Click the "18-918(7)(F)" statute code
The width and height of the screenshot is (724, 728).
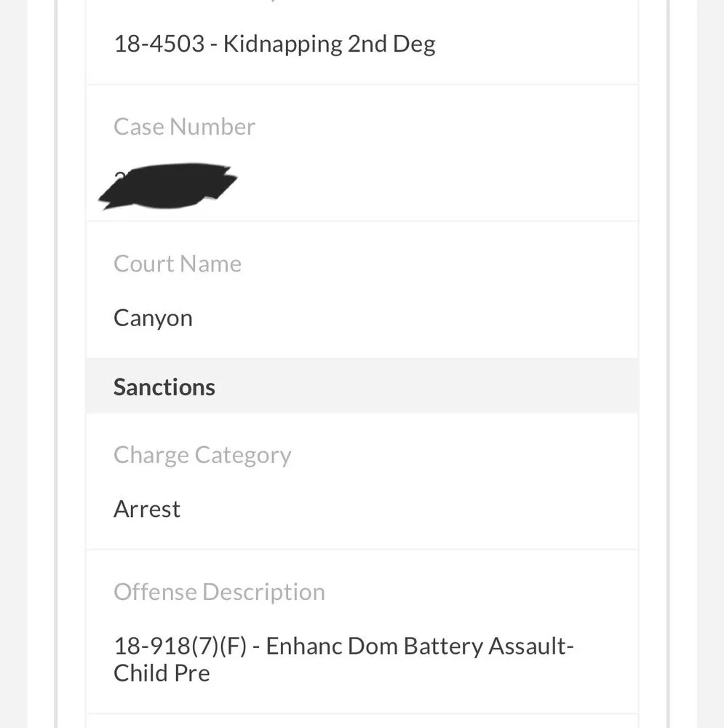(180, 646)
